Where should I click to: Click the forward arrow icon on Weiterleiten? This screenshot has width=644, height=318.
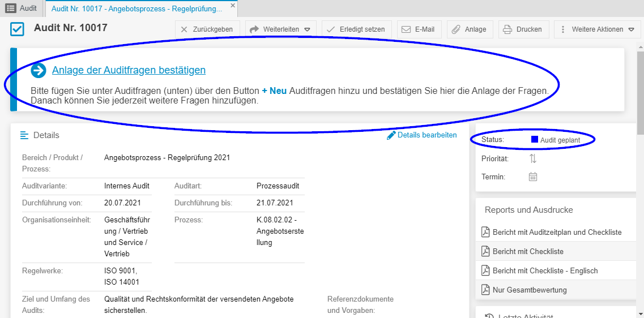point(255,29)
